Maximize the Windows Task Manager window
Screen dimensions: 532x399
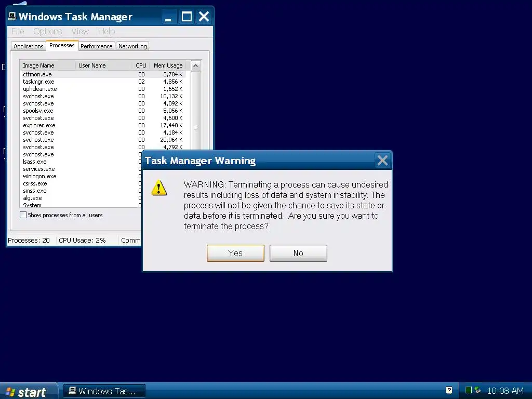click(187, 17)
